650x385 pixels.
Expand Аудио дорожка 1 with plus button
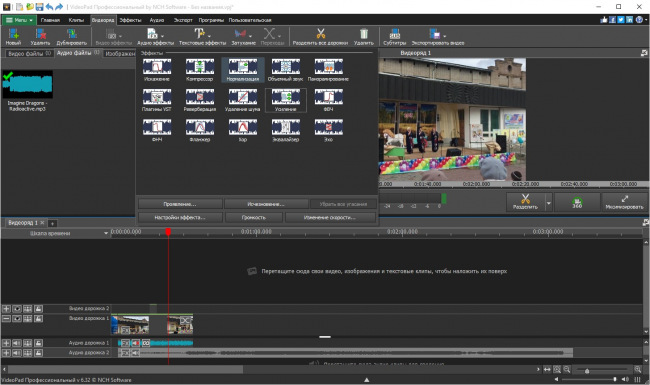pyautogui.click(x=6, y=343)
